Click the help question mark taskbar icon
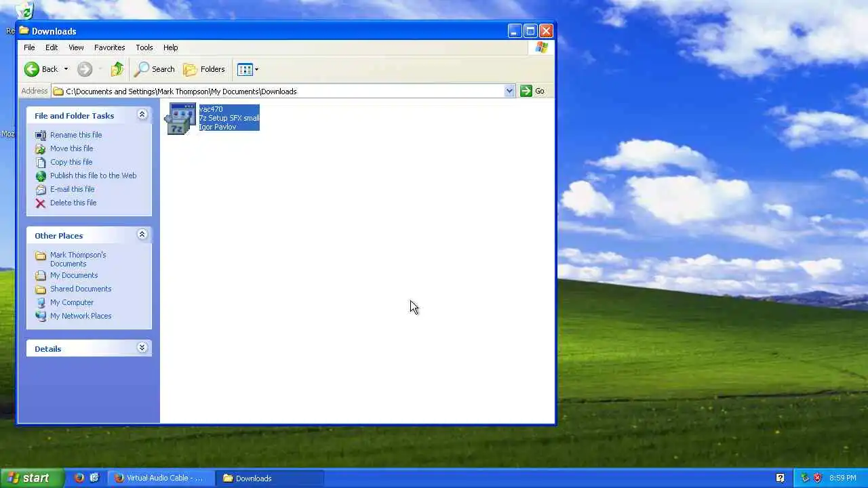This screenshot has height=488, width=868. (x=781, y=478)
